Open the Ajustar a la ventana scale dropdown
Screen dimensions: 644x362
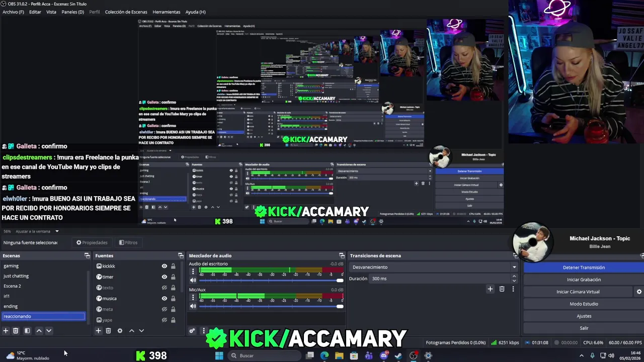36,231
